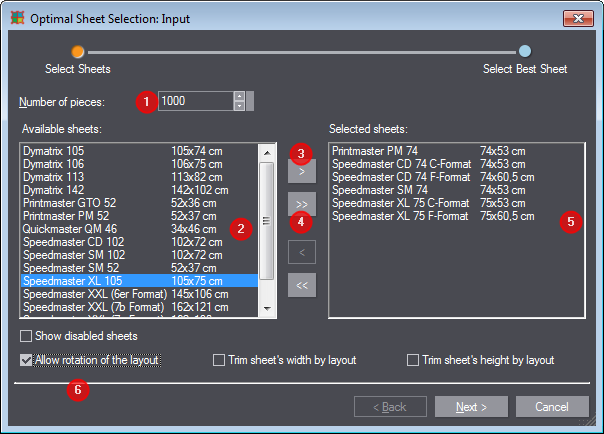Click the available sheets scrollbar down arrow
The width and height of the screenshot is (604, 434).
coord(267,310)
